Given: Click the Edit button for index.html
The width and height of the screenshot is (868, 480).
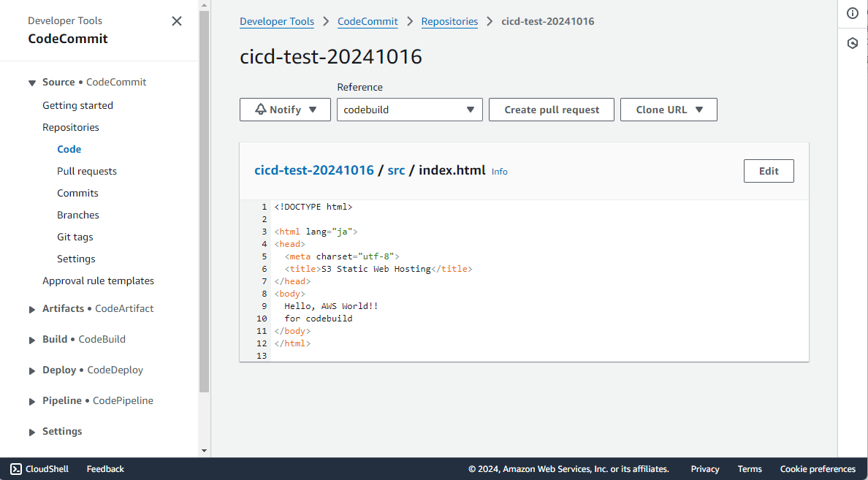Looking at the screenshot, I should 769,171.
